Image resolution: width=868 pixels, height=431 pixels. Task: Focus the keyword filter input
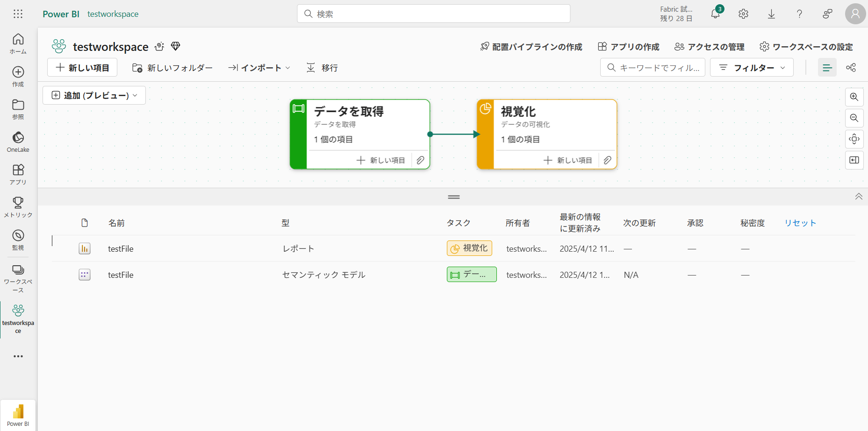(653, 68)
